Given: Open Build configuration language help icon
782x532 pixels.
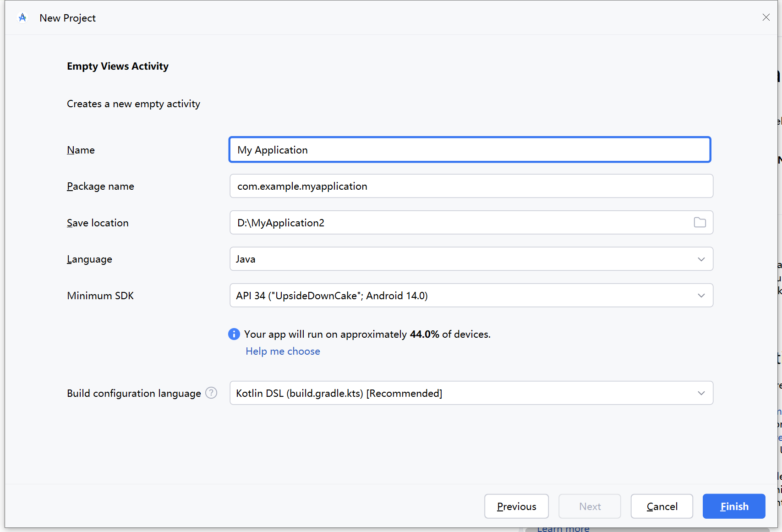Looking at the screenshot, I should [x=211, y=393].
